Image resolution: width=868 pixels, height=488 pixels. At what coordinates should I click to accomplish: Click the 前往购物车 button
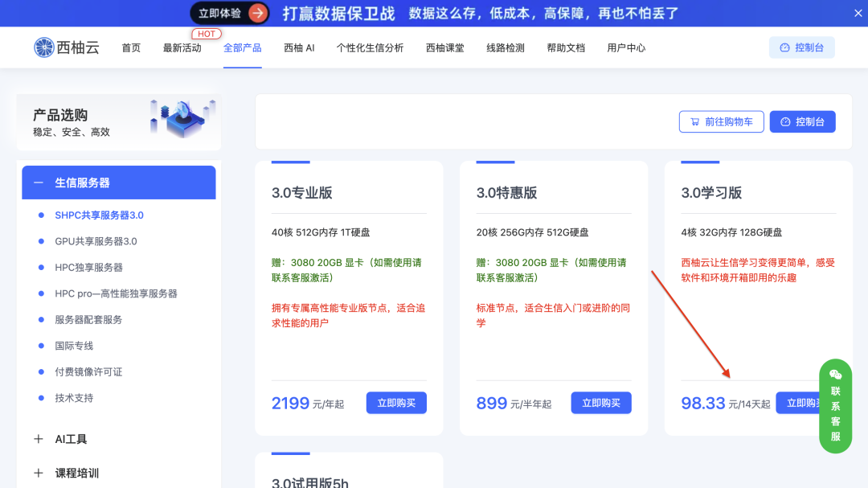[x=721, y=122]
